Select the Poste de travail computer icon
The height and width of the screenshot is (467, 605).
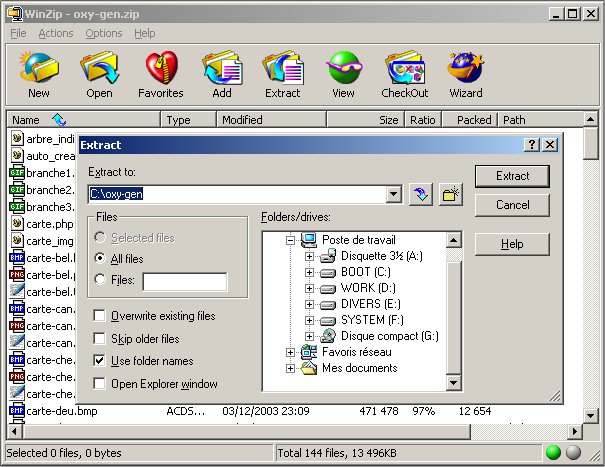[x=309, y=240]
